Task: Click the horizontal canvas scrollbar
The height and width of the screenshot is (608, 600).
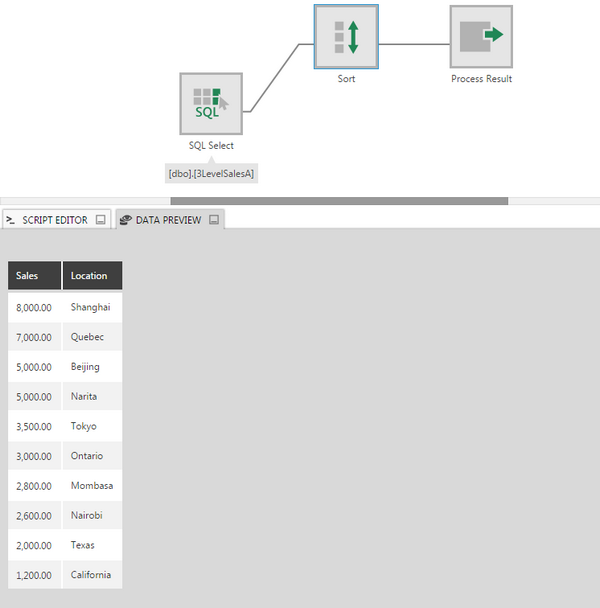Action: (339, 201)
